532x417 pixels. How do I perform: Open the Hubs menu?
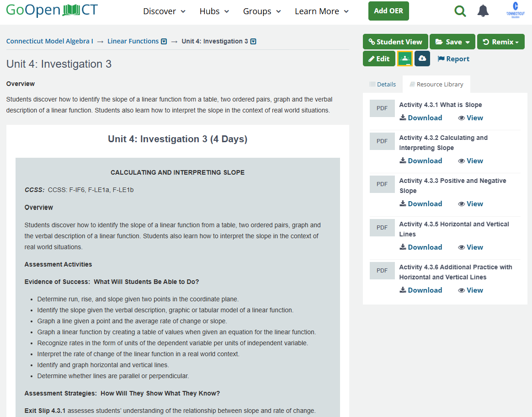214,11
